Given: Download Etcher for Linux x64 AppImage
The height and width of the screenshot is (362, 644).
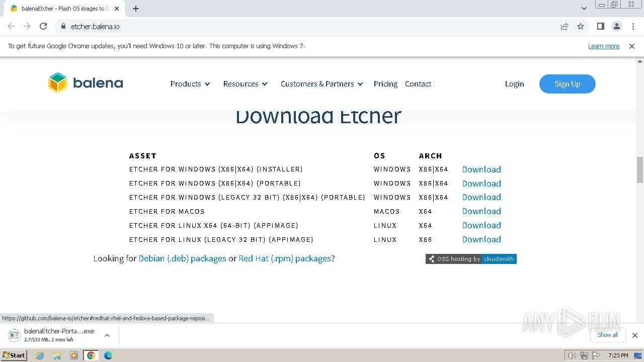Looking at the screenshot, I should click(x=481, y=225).
